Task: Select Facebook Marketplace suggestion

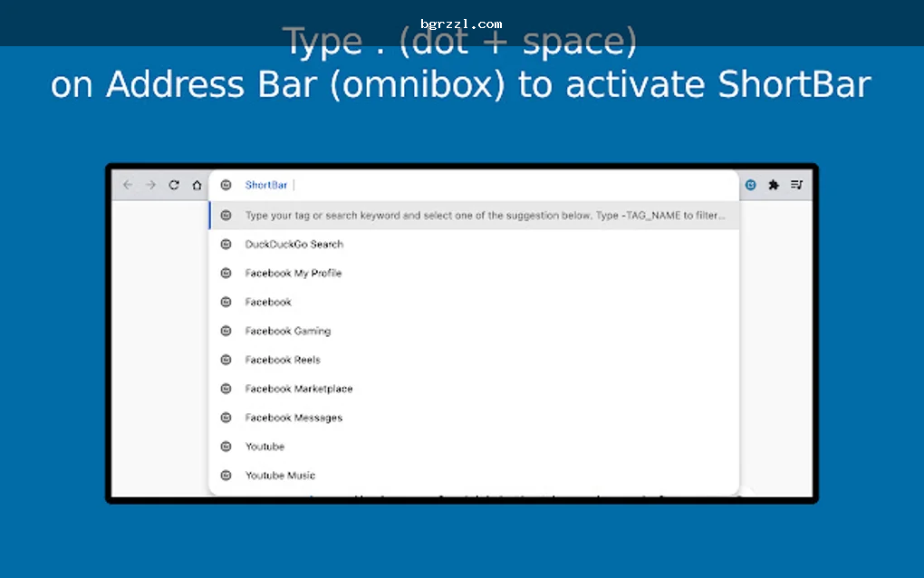Action: [475, 389]
